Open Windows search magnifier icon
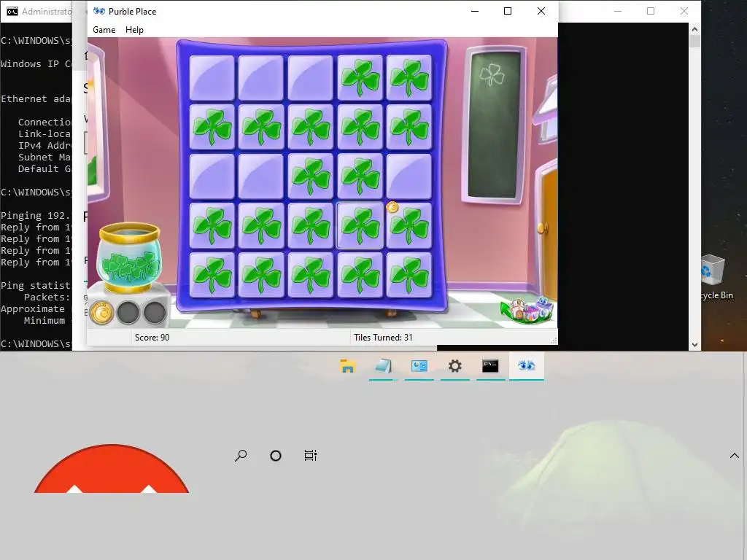Image resolution: width=747 pixels, height=560 pixels. coord(241,456)
